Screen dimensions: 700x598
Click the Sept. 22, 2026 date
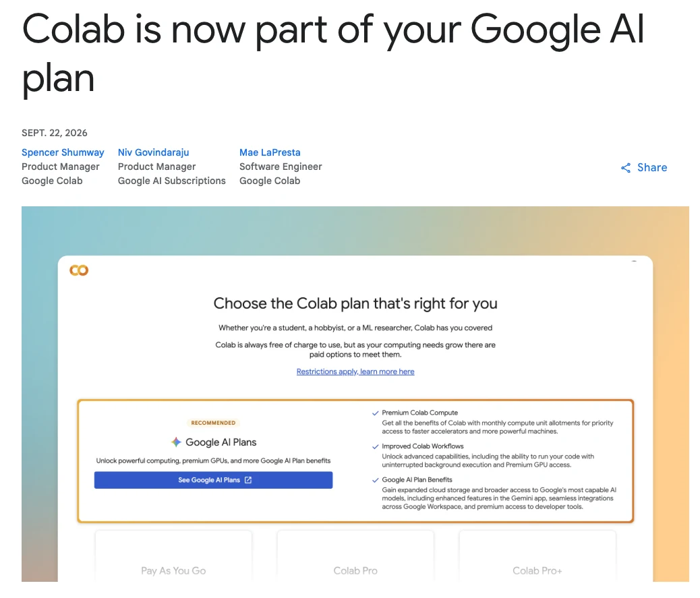pos(55,133)
